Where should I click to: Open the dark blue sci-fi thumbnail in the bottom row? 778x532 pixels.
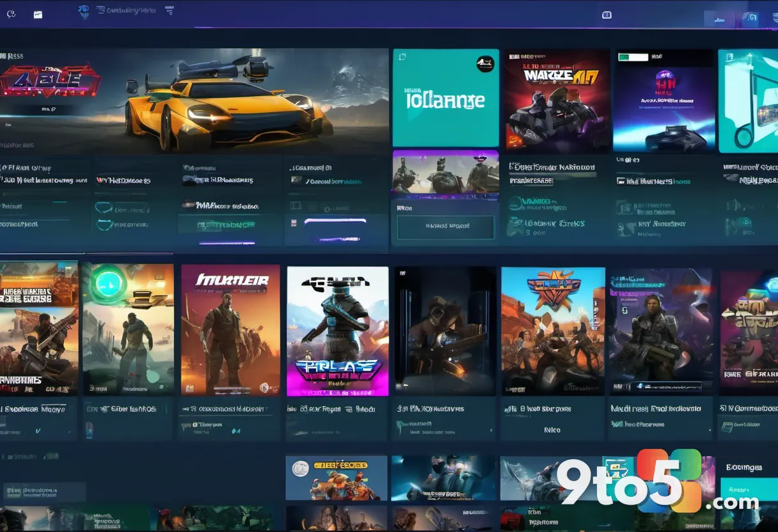[x=444, y=478]
